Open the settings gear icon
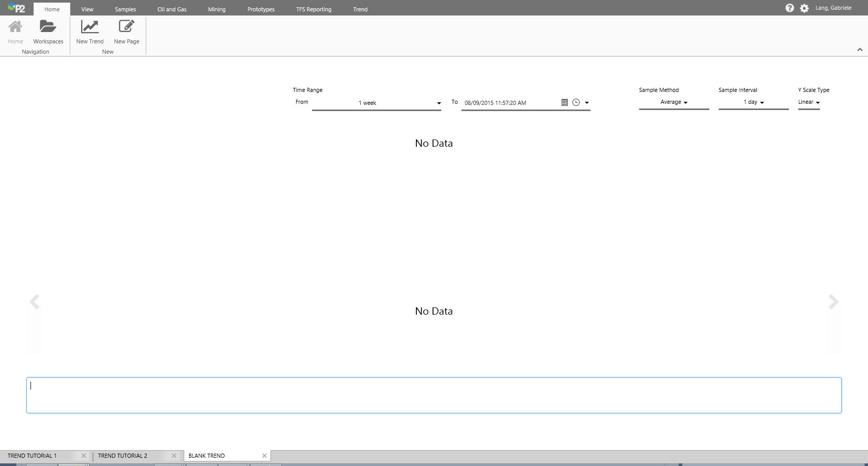Image resolution: width=868 pixels, height=466 pixels. coord(804,8)
